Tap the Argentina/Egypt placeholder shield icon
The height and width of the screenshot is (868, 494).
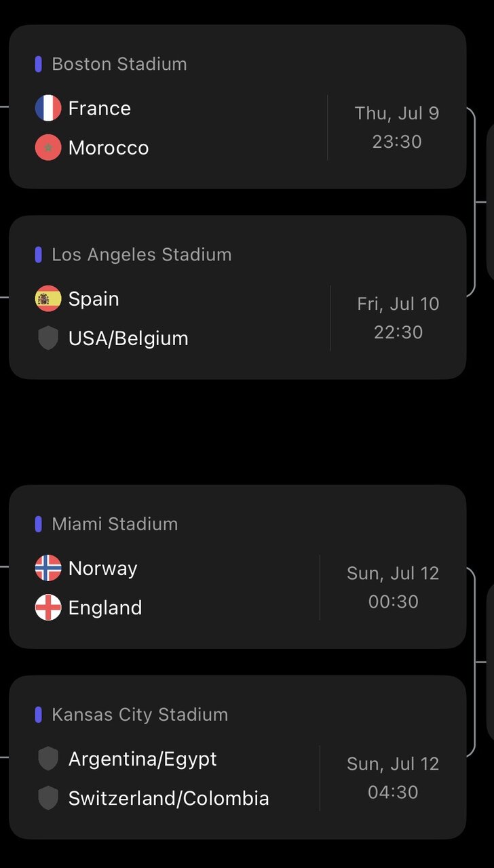point(48,759)
